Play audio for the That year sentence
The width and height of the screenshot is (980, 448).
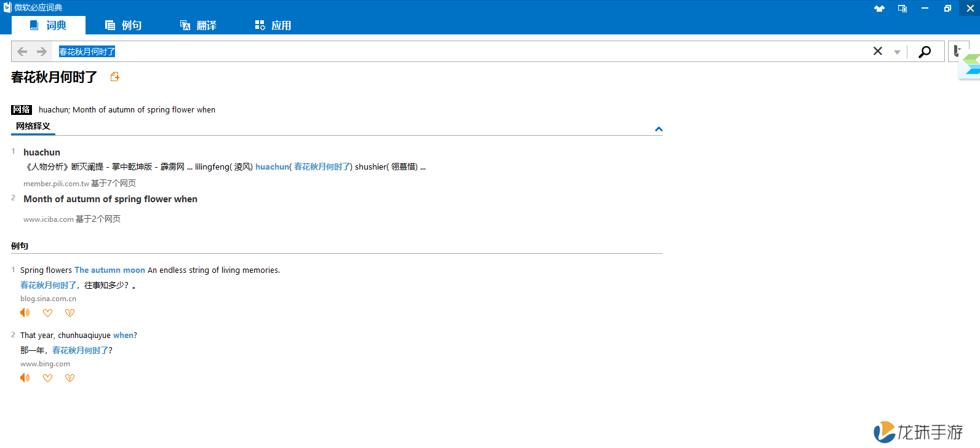(x=25, y=378)
